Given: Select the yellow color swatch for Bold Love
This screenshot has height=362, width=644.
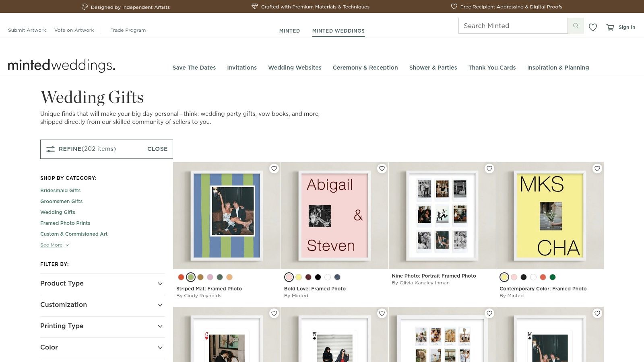Looking at the screenshot, I should pyautogui.click(x=299, y=277).
